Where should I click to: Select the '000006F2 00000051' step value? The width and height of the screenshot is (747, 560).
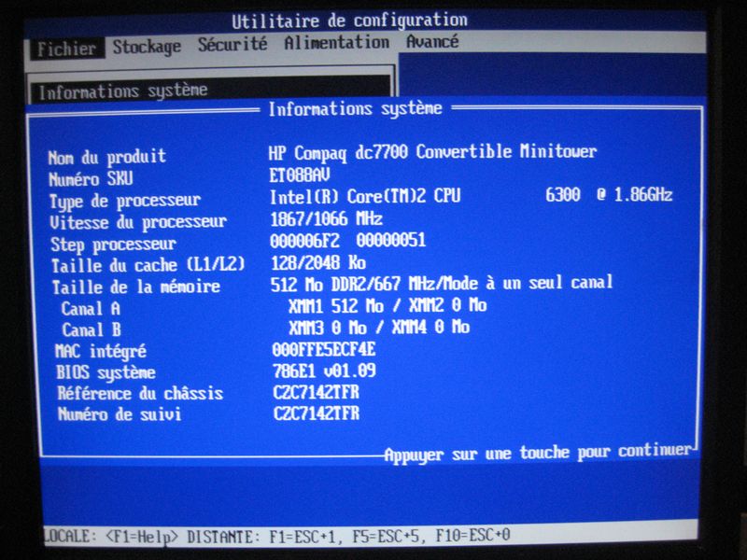347,241
